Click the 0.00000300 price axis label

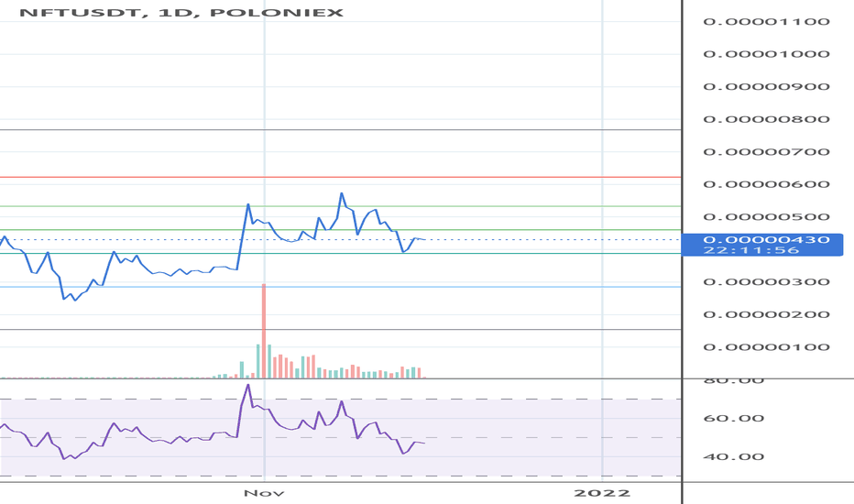pos(766,281)
